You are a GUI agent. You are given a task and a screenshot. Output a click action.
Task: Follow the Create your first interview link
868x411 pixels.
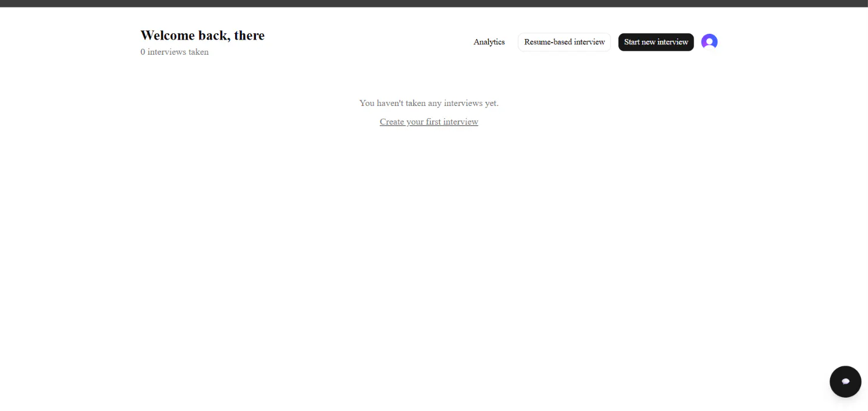point(429,122)
